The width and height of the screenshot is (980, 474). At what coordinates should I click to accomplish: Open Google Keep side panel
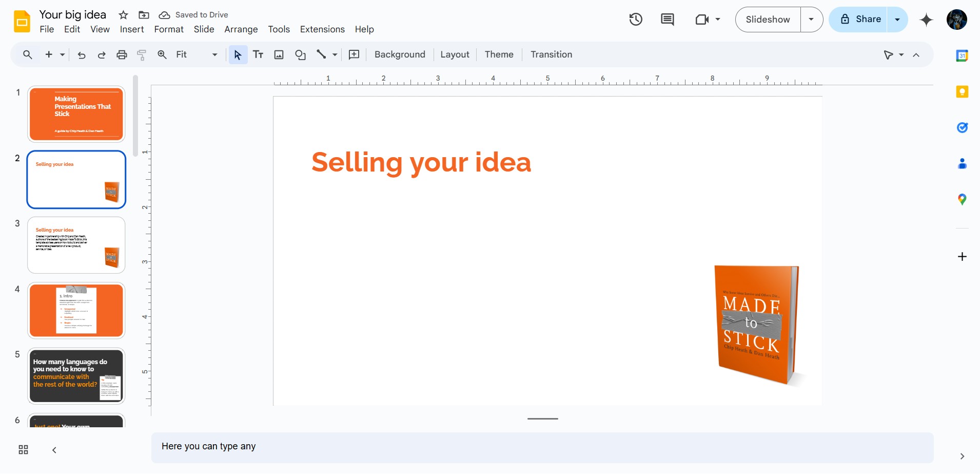point(962,92)
